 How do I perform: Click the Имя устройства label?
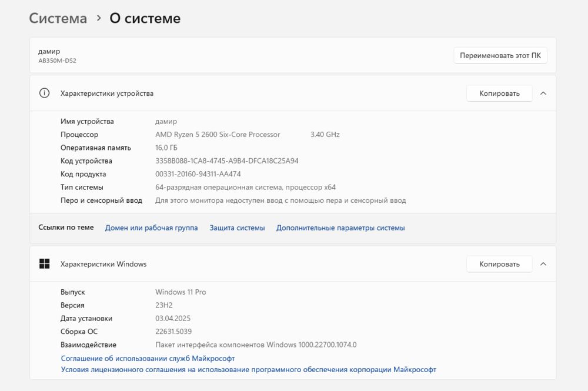coord(87,122)
